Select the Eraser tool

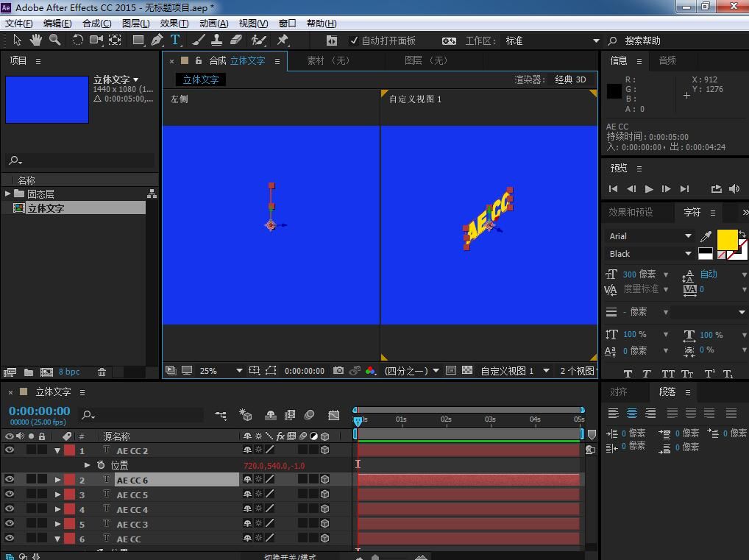click(x=236, y=40)
